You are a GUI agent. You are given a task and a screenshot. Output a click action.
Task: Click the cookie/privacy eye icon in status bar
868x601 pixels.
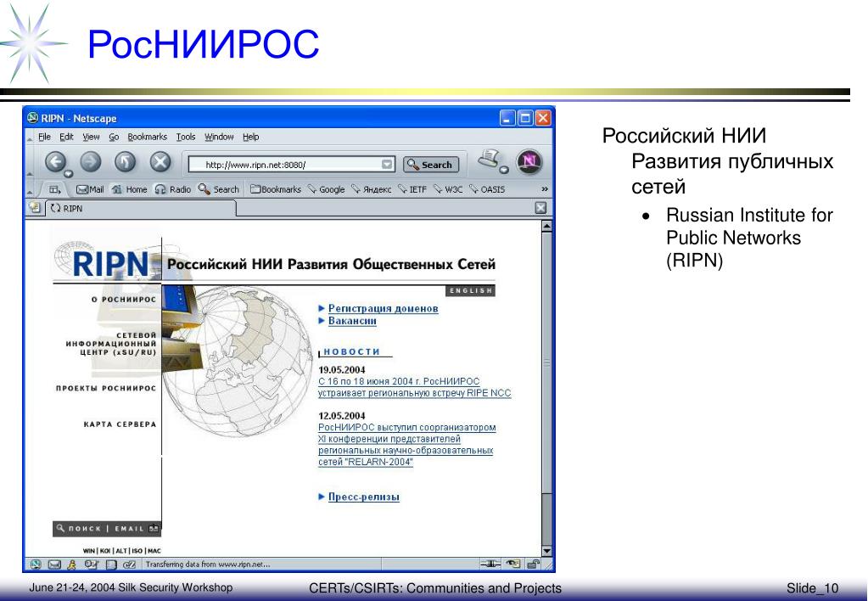click(x=513, y=564)
